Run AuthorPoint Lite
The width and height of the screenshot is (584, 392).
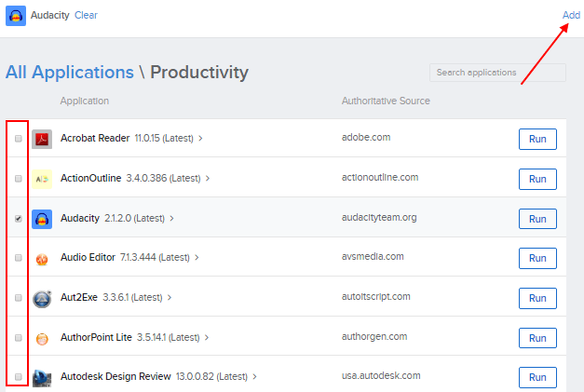pyautogui.click(x=537, y=338)
